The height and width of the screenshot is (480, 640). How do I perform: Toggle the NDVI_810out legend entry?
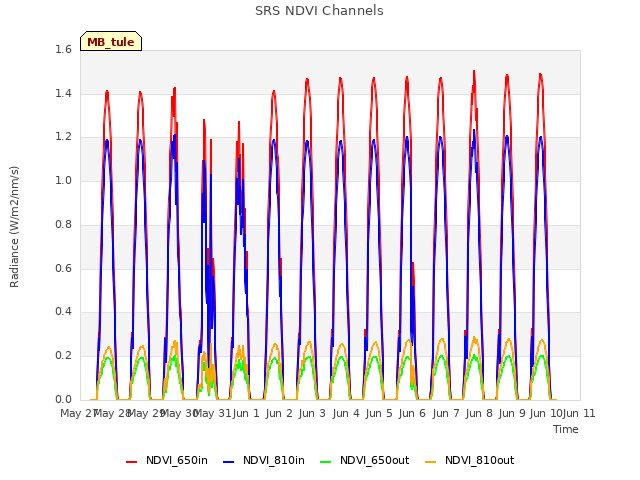tap(469, 460)
